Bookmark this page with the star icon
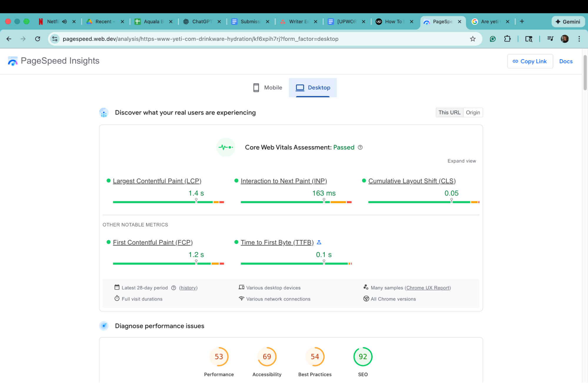Image resolution: width=588 pixels, height=383 pixels. tap(472, 39)
